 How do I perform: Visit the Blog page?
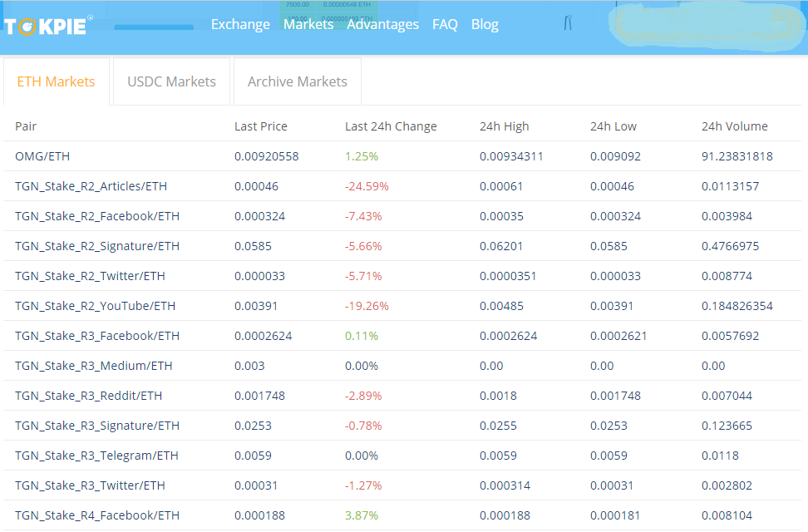pyautogui.click(x=485, y=24)
